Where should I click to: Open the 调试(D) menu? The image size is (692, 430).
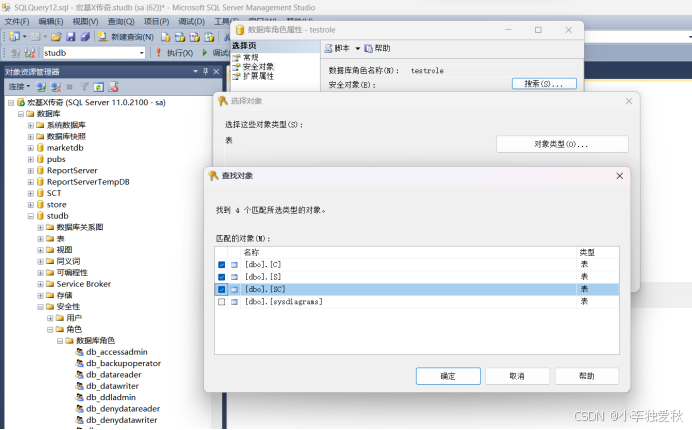pyautogui.click(x=192, y=22)
